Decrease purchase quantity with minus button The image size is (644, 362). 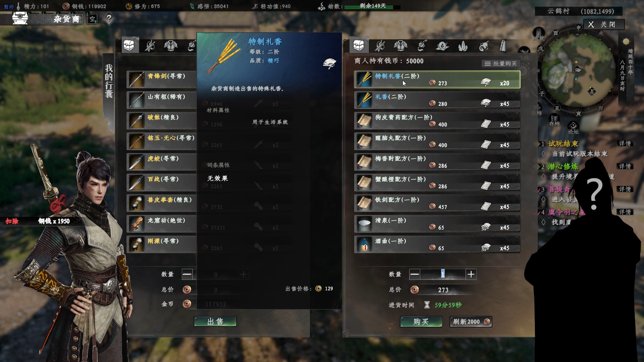pos(415,274)
